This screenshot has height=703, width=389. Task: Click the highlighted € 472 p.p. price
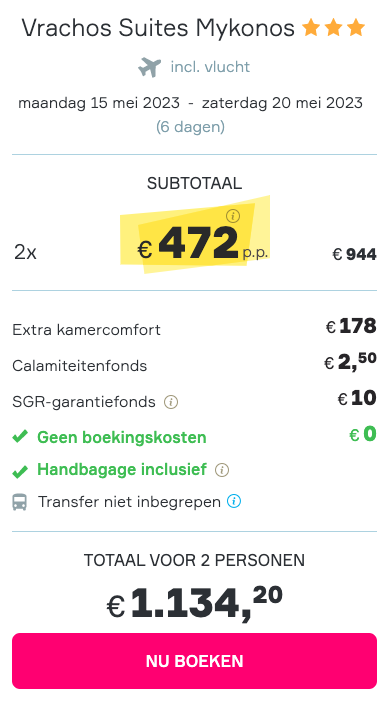203,244
